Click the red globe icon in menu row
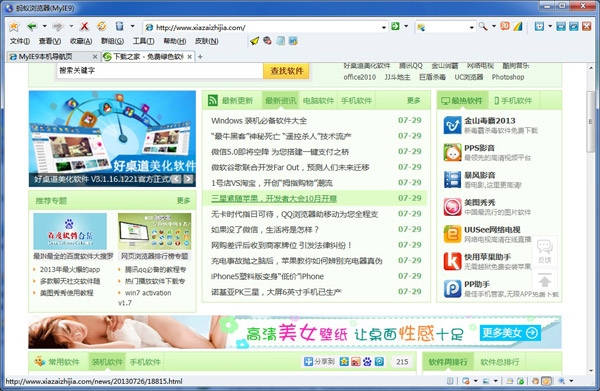This screenshot has width=600, height=391. pos(267,41)
